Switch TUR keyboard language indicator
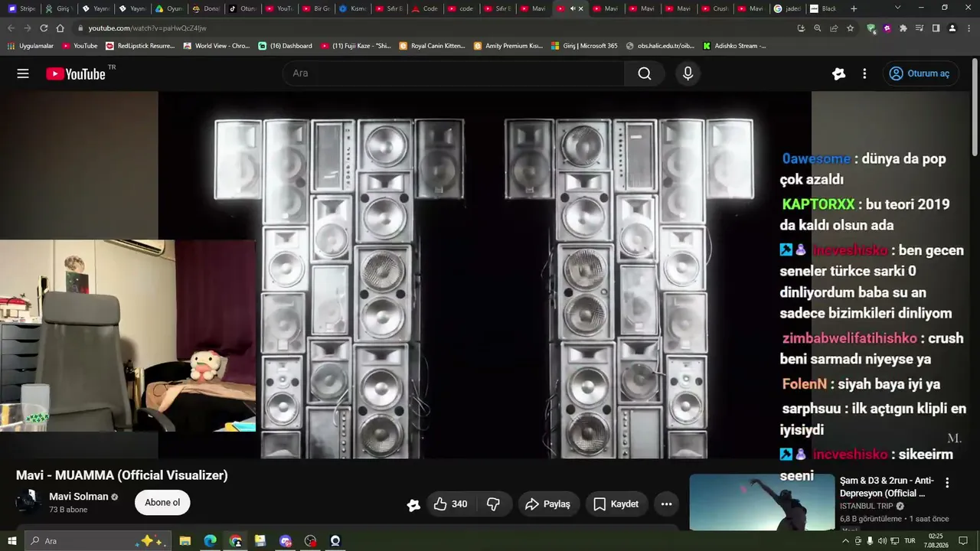This screenshot has height=551, width=980. tap(910, 541)
